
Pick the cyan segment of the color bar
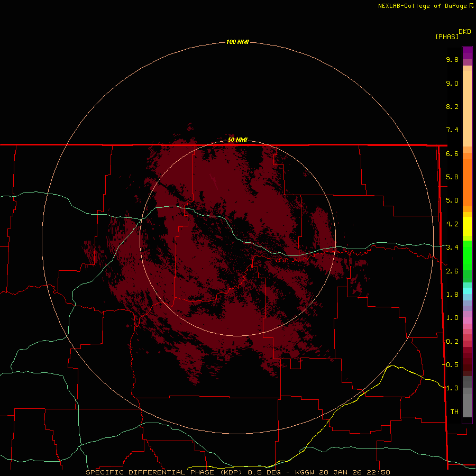click(x=467, y=291)
